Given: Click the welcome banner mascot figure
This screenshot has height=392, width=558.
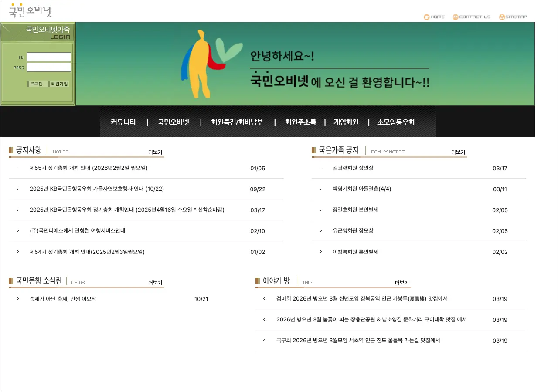Looking at the screenshot, I should click(201, 64).
